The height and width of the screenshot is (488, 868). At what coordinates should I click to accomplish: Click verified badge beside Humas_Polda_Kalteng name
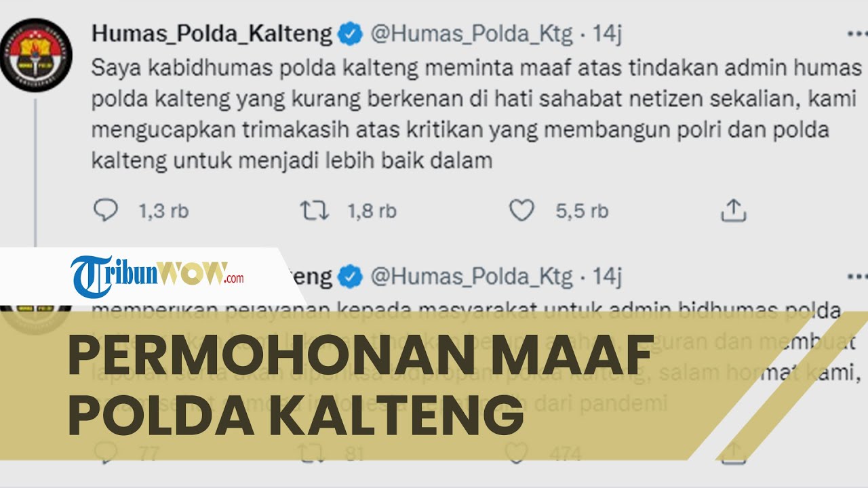coord(351,34)
